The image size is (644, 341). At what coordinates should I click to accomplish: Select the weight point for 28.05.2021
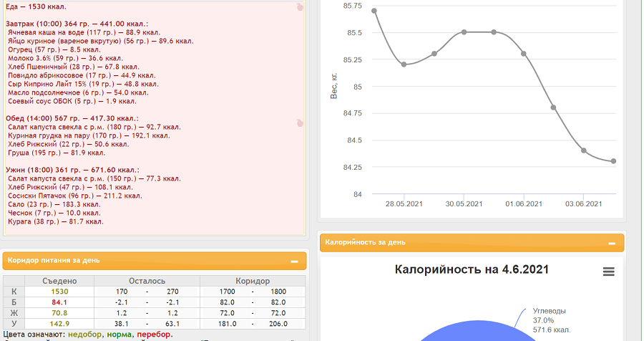click(x=404, y=64)
